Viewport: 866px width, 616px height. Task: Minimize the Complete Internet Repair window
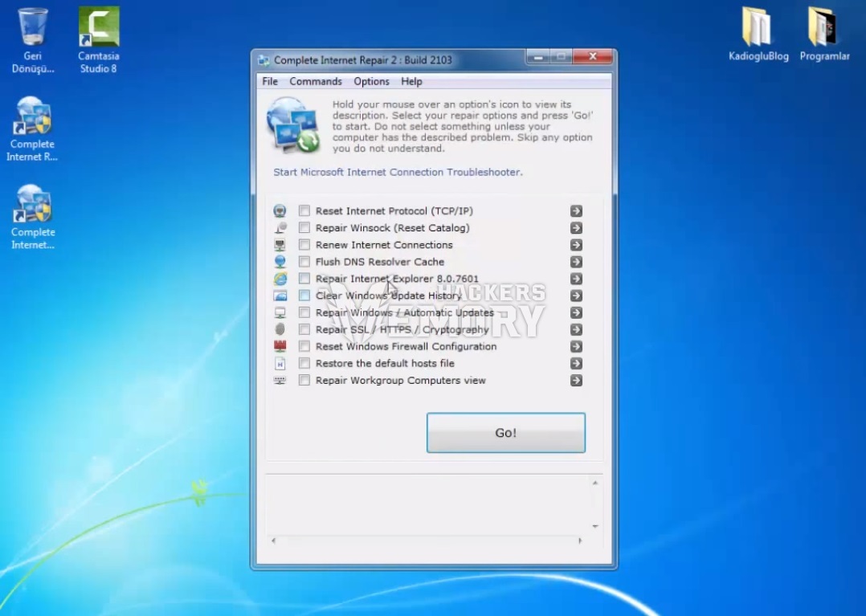pyautogui.click(x=537, y=57)
